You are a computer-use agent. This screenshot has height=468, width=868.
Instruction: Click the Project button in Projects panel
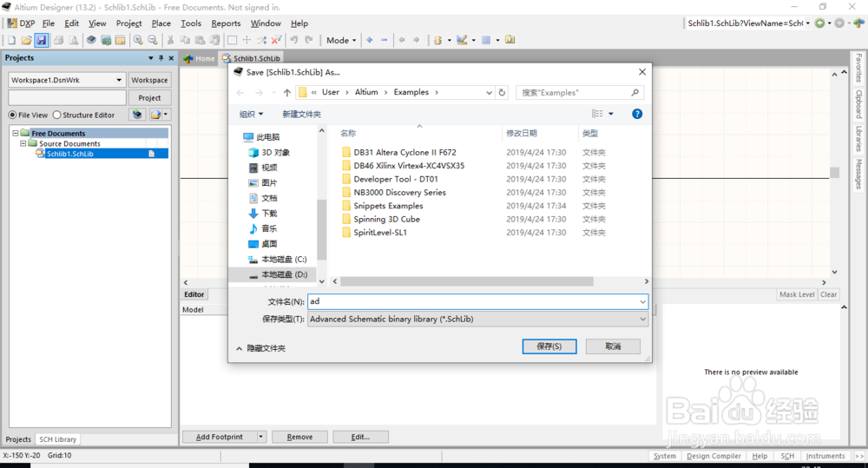(149, 97)
